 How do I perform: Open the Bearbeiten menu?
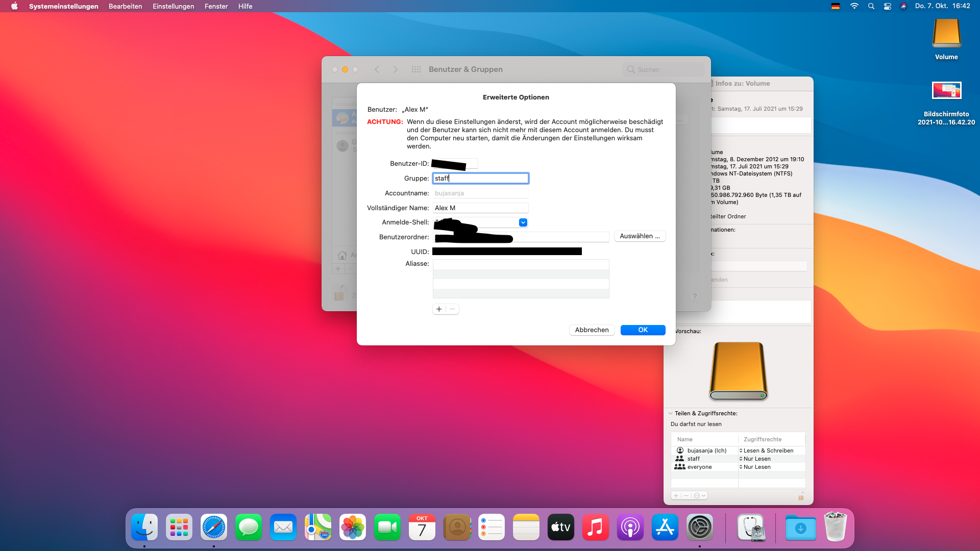[x=125, y=6]
